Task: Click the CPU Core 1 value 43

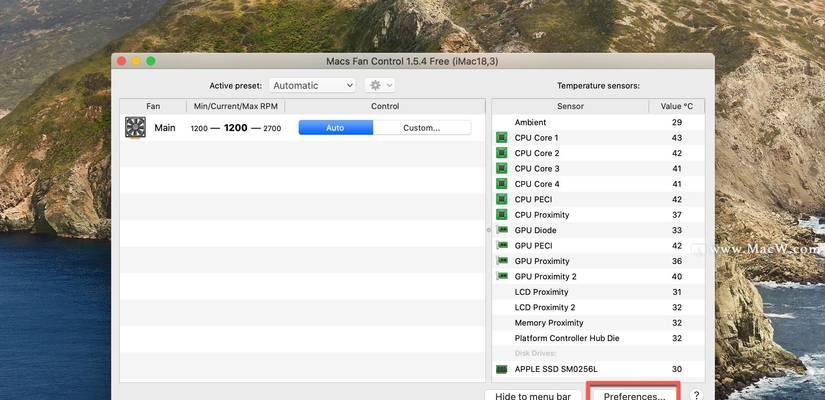Action: point(677,138)
